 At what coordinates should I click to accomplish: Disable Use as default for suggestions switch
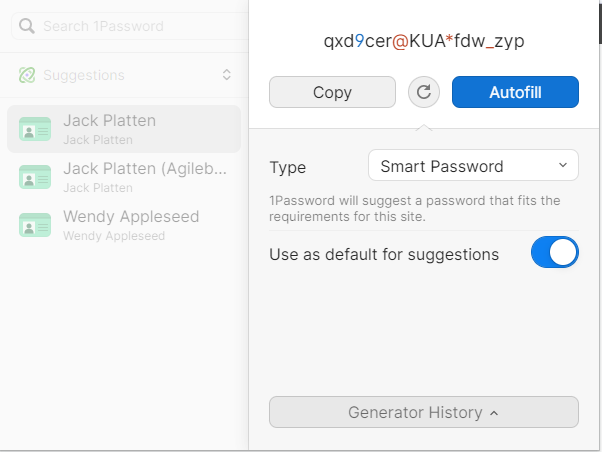[x=554, y=253]
